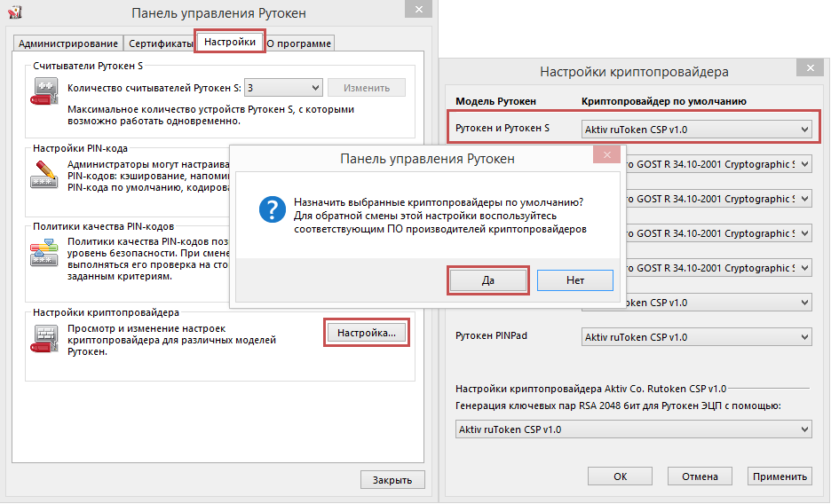Open the third GOST R 34.10-2001 dropdown
The image size is (831, 504).
718,233
